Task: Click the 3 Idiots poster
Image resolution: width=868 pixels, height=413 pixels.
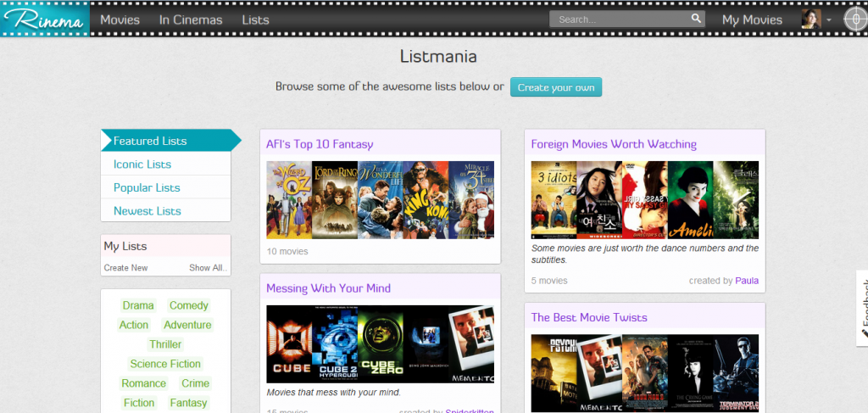Action: point(554,200)
